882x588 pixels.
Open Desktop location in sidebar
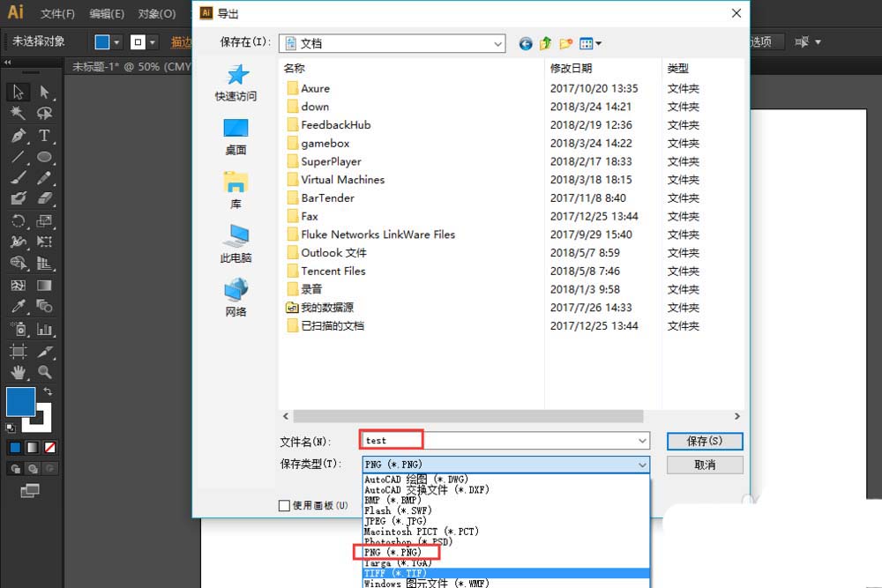pyautogui.click(x=235, y=138)
